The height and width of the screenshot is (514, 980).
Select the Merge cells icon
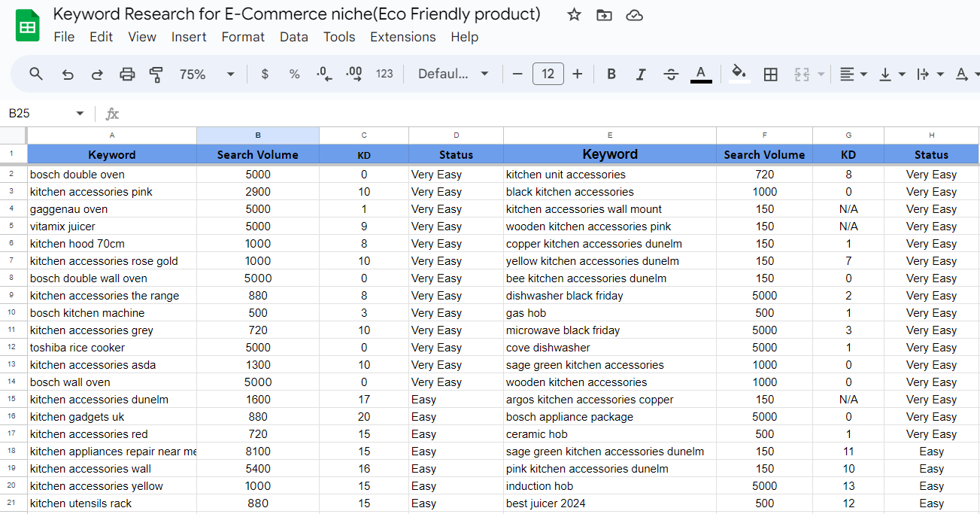803,74
